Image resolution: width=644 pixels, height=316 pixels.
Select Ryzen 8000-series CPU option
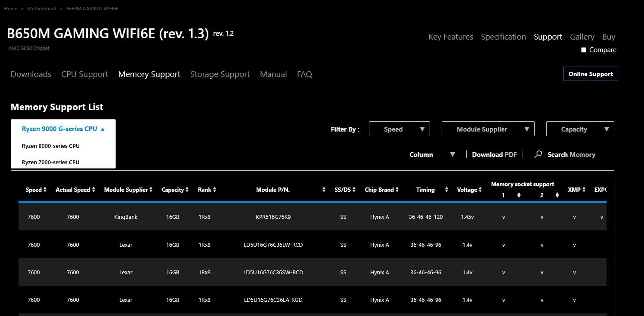(51, 146)
